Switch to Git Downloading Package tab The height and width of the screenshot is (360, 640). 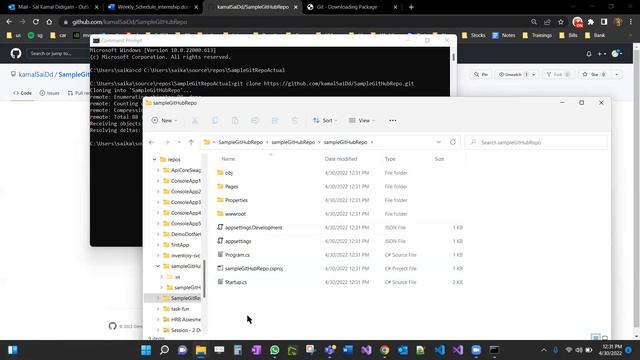pyautogui.click(x=352, y=7)
